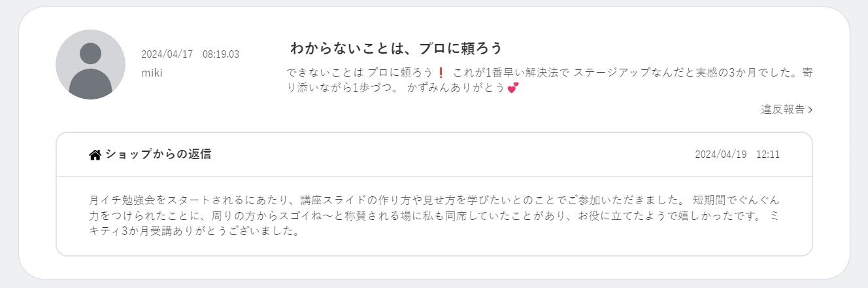Click the gray user avatar icon

click(x=90, y=64)
